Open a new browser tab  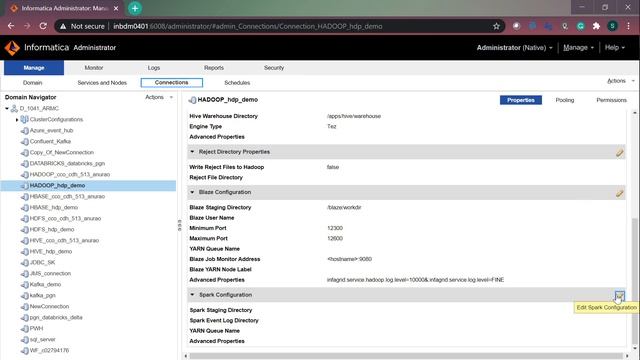(x=135, y=8)
